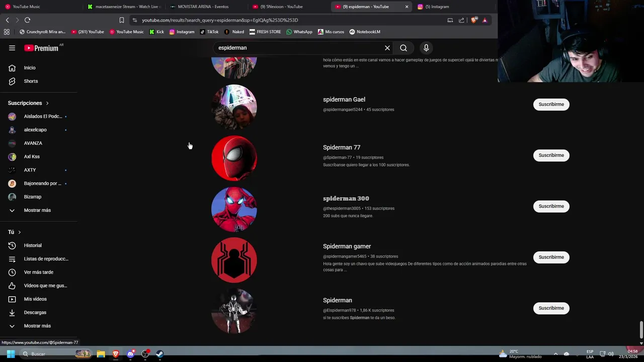Open Descargas in the sidebar
The image size is (644, 362).
point(35,312)
